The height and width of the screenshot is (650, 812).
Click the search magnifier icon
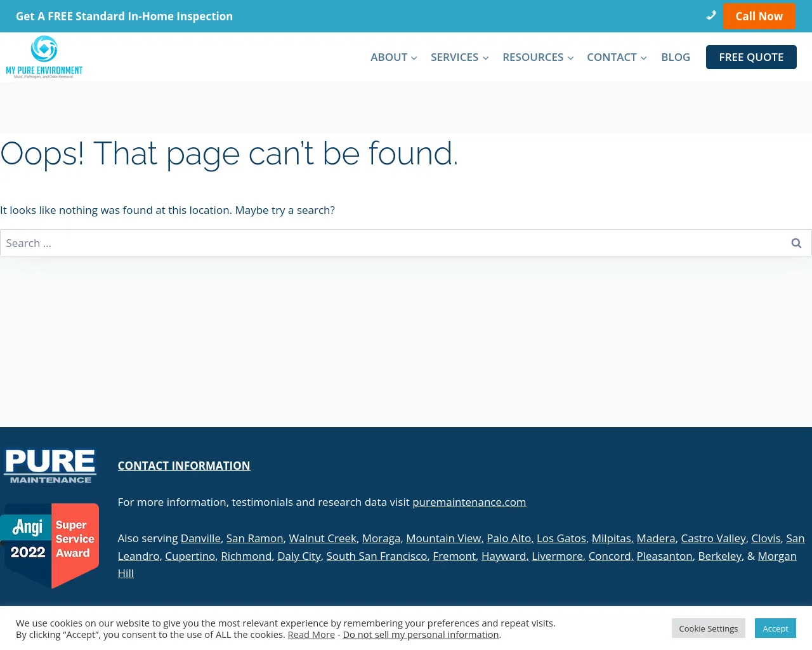point(796,243)
